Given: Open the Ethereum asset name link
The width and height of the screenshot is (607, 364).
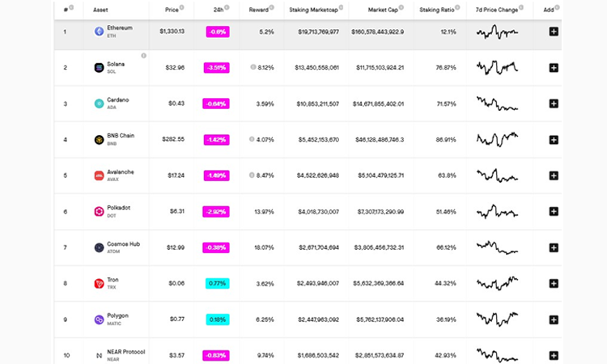Looking at the screenshot, I should 120,28.
